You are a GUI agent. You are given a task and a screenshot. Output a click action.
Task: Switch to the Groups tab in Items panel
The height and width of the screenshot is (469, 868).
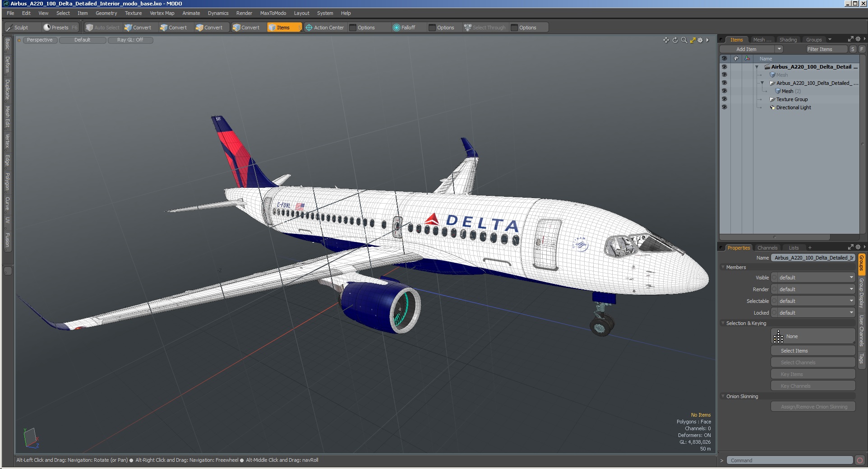click(814, 40)
